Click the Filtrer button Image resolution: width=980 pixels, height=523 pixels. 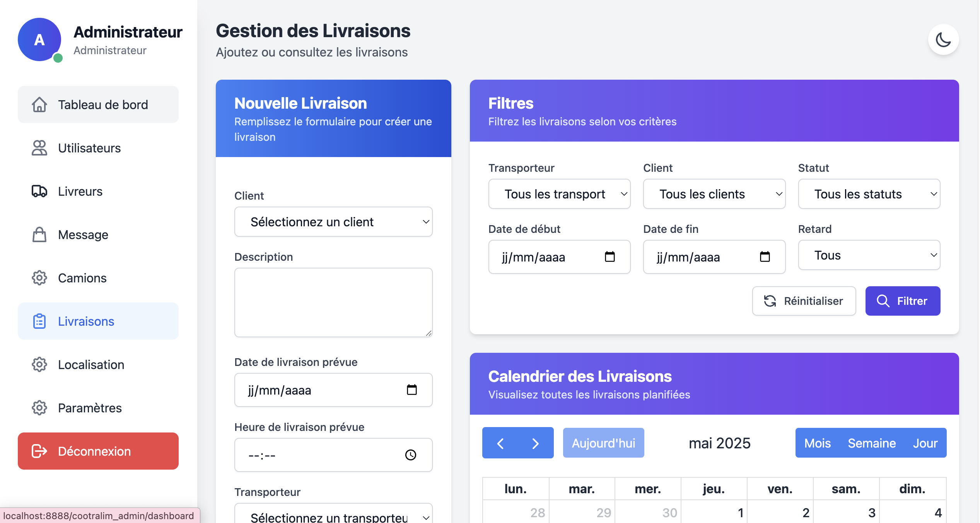click(x=903, y=301)
